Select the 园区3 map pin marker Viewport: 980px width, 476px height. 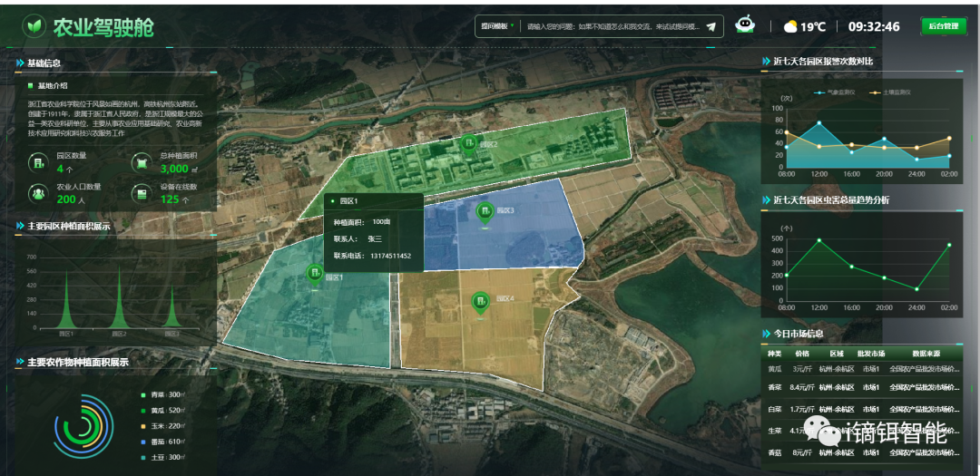[485, 212]
